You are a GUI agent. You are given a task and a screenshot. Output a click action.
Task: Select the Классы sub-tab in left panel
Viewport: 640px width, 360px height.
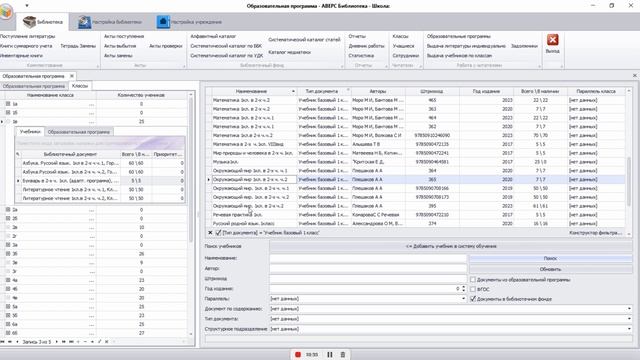click(x=80, y=86)
